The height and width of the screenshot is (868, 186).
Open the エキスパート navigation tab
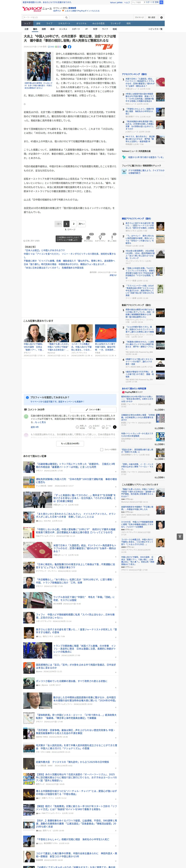coord(64,24)
